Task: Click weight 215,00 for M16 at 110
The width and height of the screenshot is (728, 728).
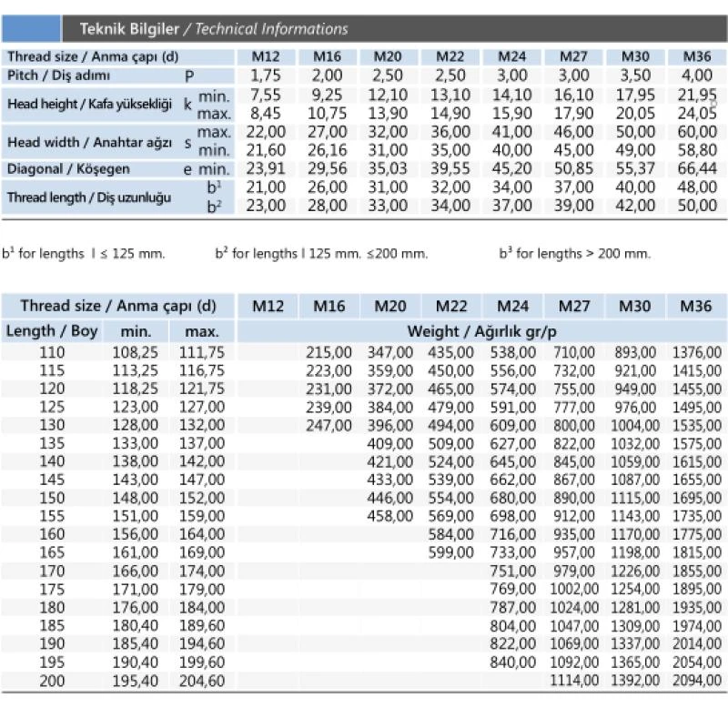Action: 329,352
